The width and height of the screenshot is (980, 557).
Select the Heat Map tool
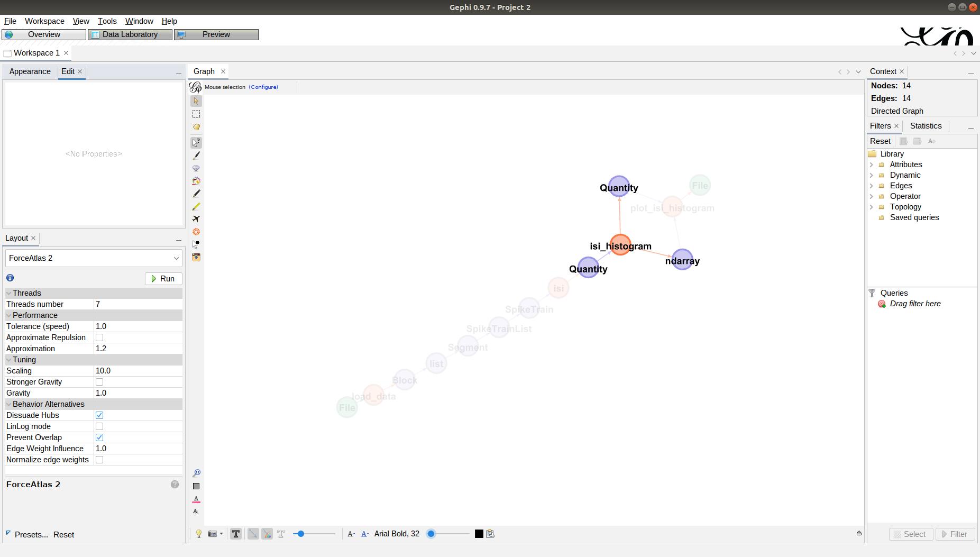[x=196, y=232]
